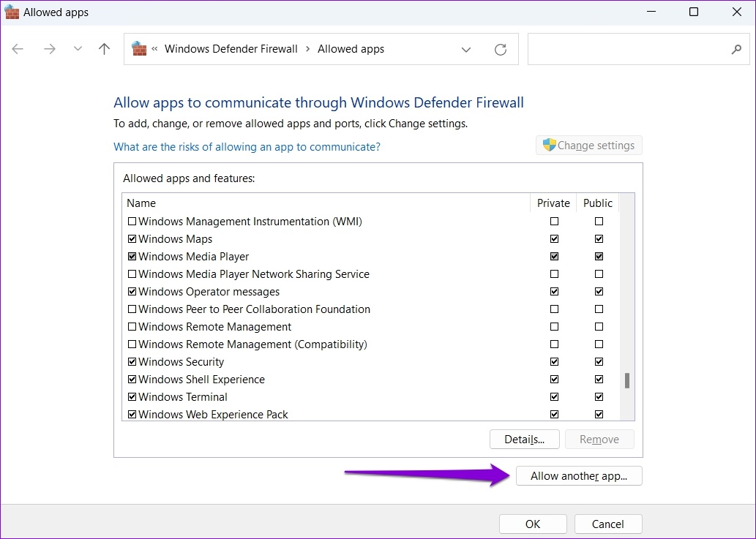
Task: Toggle Private checkbox for Windows Maps
Action: [x=555, y=239]
